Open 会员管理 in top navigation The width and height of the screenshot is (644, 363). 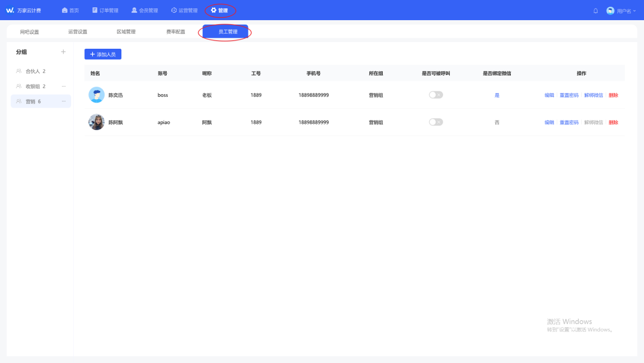pyautogui.click(x=144, y=10)
